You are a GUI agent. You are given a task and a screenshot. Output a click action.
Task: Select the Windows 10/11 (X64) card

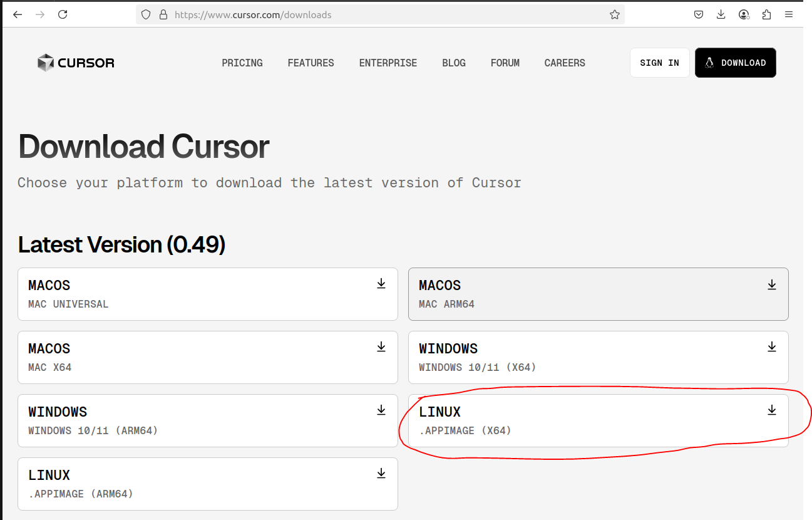[599, 357]
